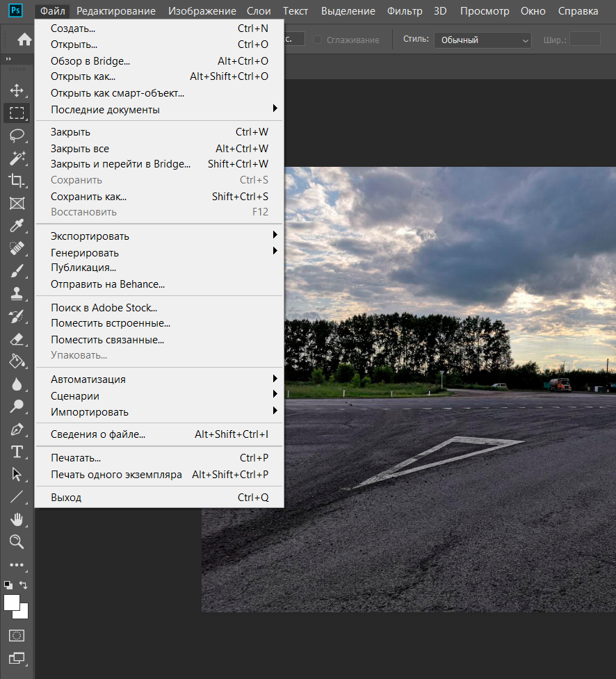Activate the Hand tool
The width and height of the screenshot is (616, 679).
[17, 519]
